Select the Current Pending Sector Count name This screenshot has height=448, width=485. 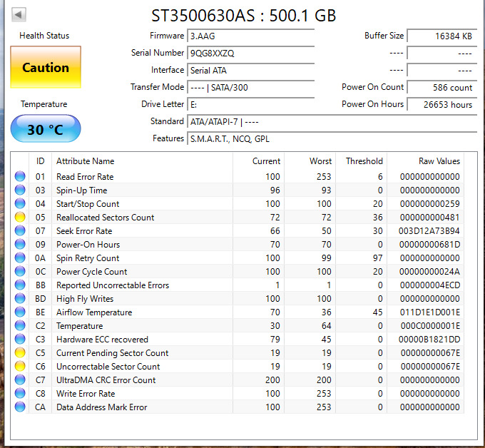click(x=112, y=353)
